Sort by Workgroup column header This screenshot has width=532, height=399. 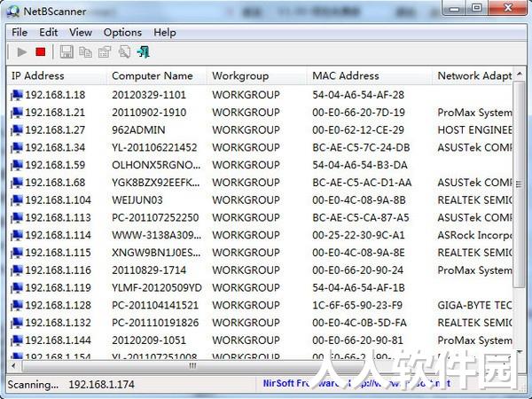click(257, 75)
